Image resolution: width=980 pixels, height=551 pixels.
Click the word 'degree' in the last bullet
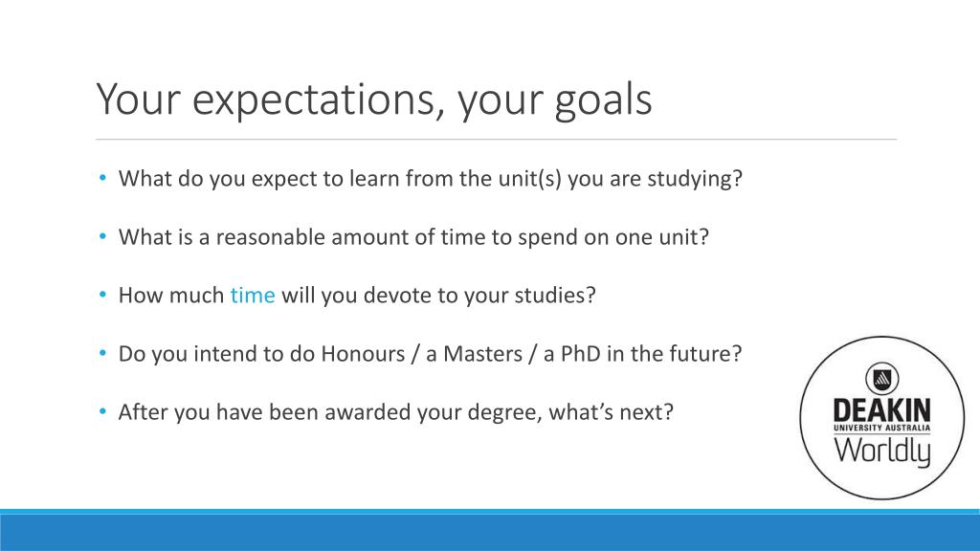[x=505, y=413]
